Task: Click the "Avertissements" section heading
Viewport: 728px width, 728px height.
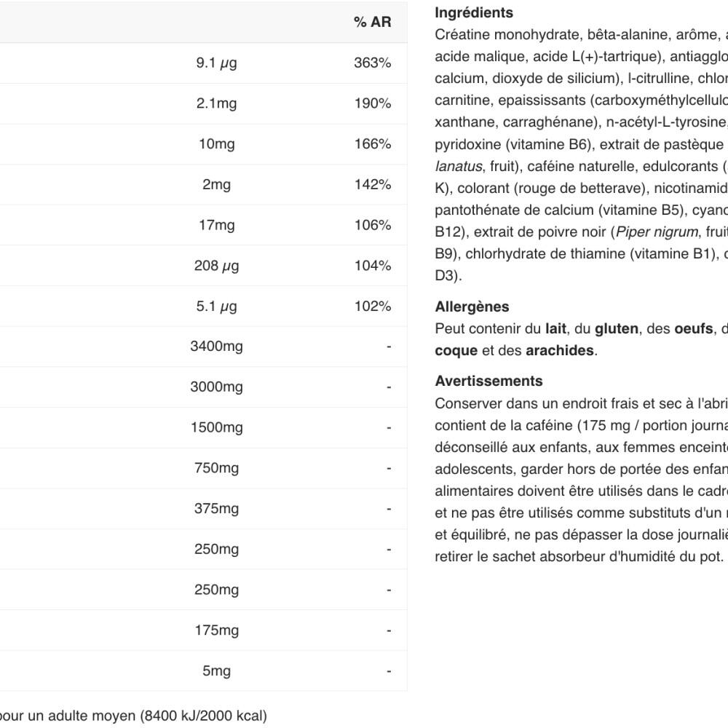Action: coord(488,381)
